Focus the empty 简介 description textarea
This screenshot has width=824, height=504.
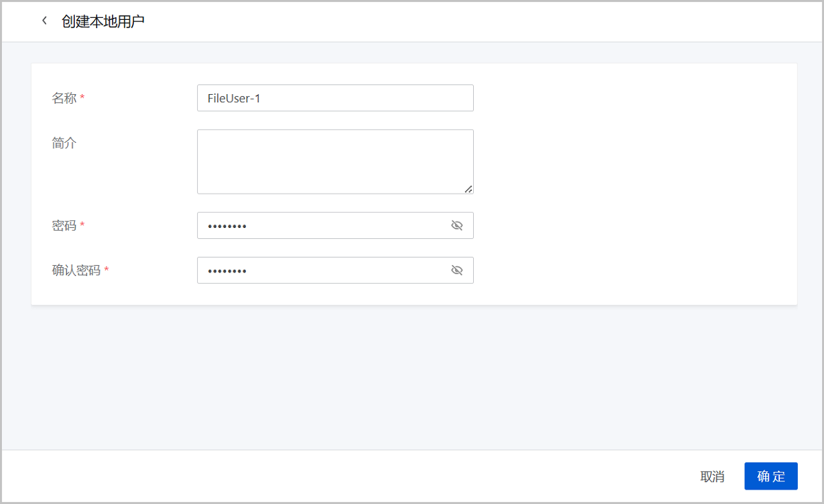[335, 162]
